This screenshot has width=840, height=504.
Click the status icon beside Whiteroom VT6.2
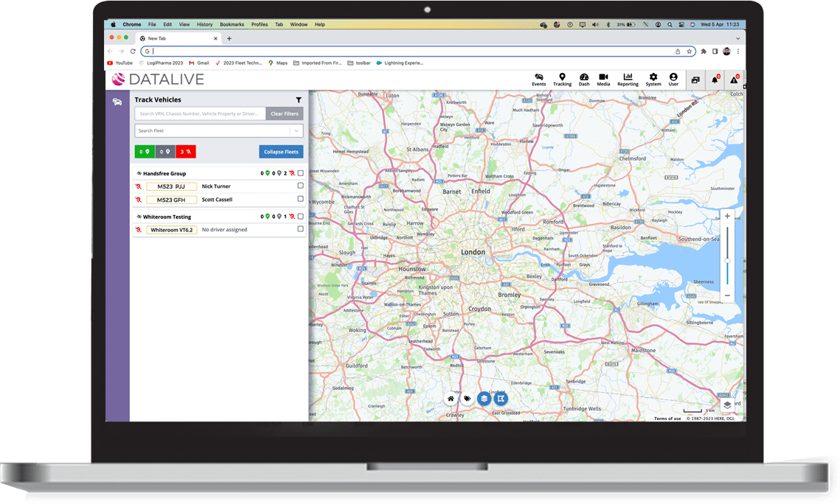point(138,230)
